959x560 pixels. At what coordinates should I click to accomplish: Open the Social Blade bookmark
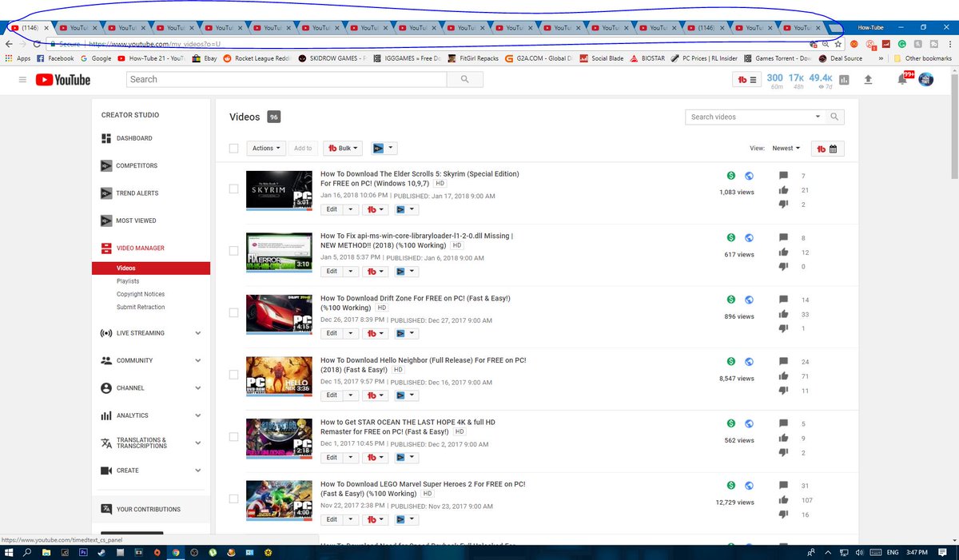[600, 58]
